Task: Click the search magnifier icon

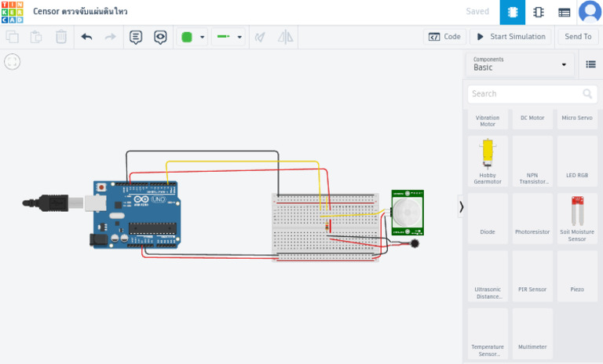Action: 587,94
